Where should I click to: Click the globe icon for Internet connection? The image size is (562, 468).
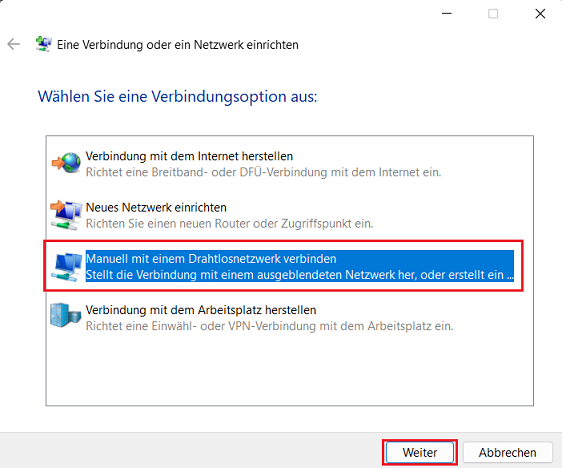coord(66,163)
